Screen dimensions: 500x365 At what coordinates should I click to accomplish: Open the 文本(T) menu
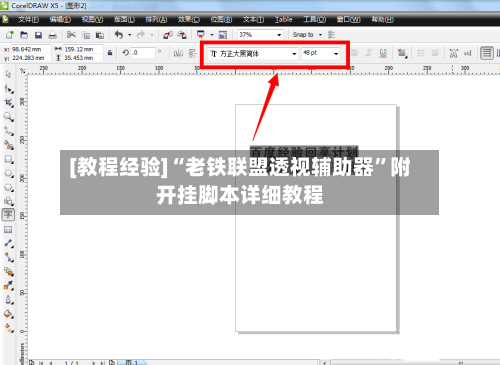tap(253, 20)
